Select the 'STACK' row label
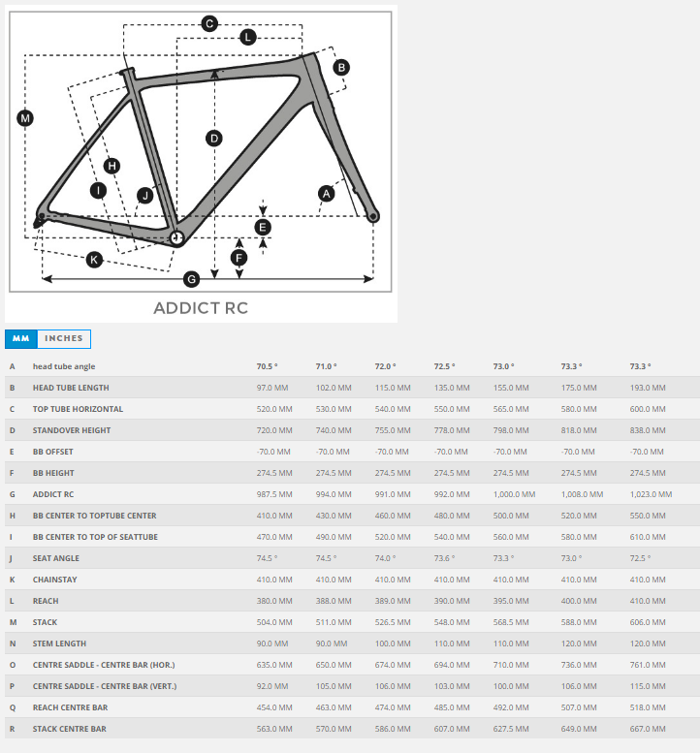Viewport: 700px width, 753px height. (x=46, y=622)
